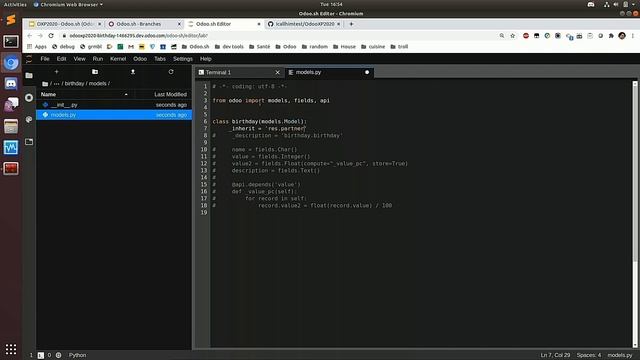Viewport: 640px width, 360px height.
Task: Click the Spaces: 4 indentation setting
Action: point(589,355)
